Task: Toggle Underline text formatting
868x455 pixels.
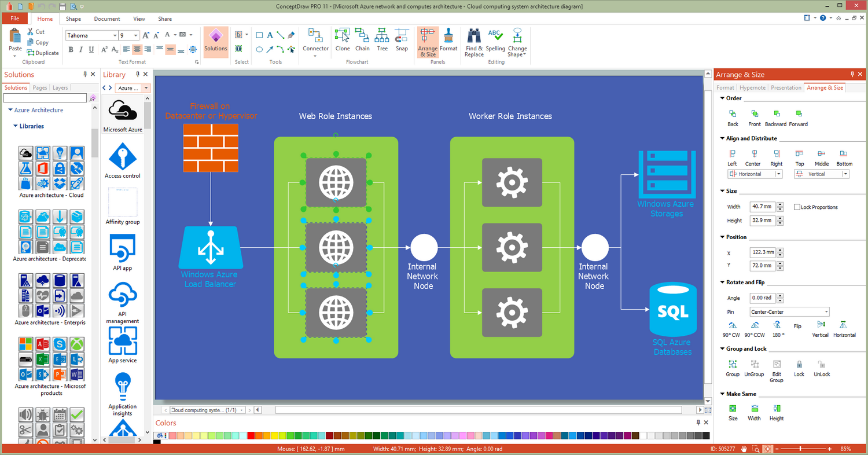Action: pyautogui.click(x=91, y=50)
